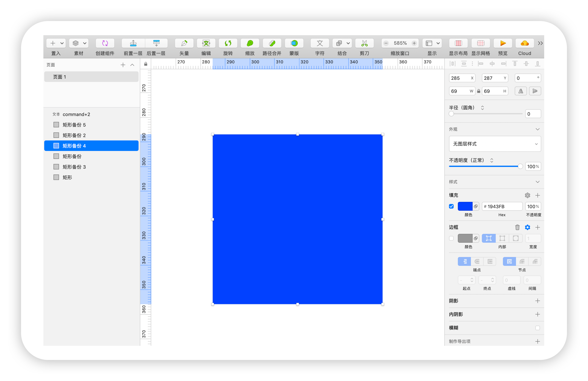This screenshot has height=381, width=588.
Task: Open the 预览 preview play button
Action: point(503,43)
